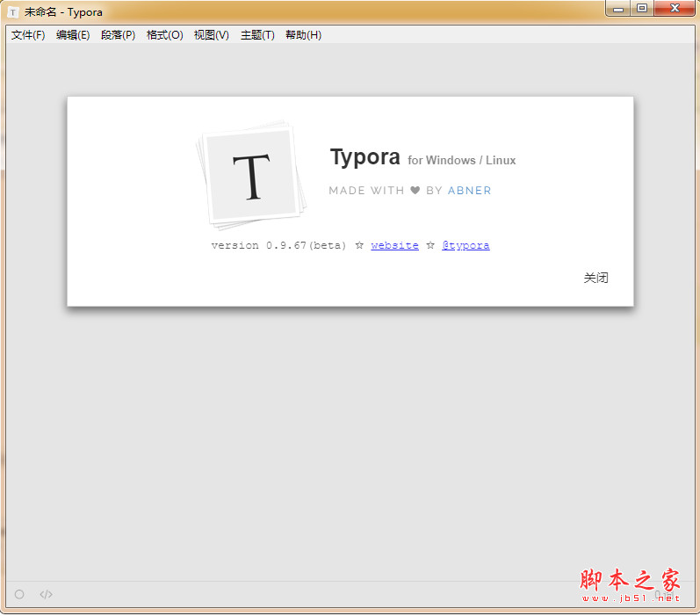Click the version 0.9.67 (beta) text
700x616 pixels.
tap(278, 245)
